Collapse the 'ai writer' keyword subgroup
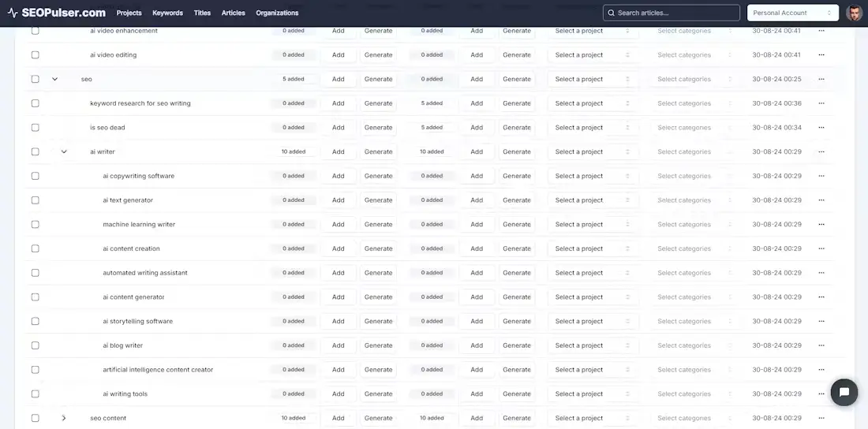The width and height of the screenshot is (868, 429). point(64,152)
